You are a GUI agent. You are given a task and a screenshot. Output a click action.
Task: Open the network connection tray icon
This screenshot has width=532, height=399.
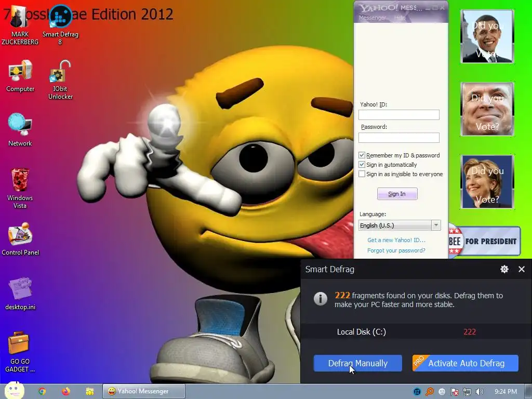[x=467, y=392]
